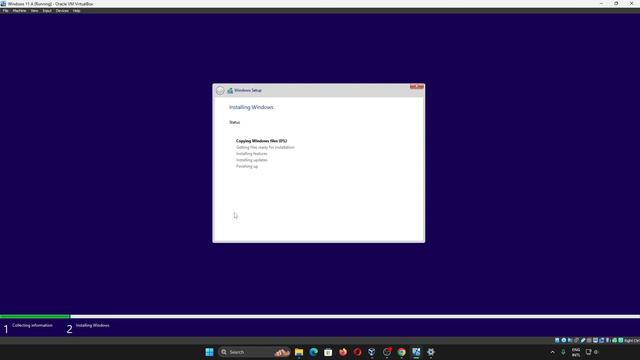
Task: Click the VirtualBox recording indicator
Action: click(602, 340)
